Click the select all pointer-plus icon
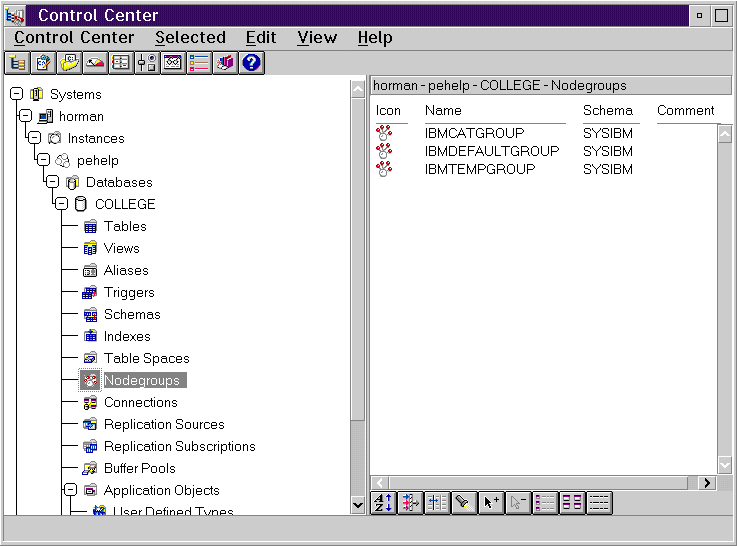 pos(491,503)
